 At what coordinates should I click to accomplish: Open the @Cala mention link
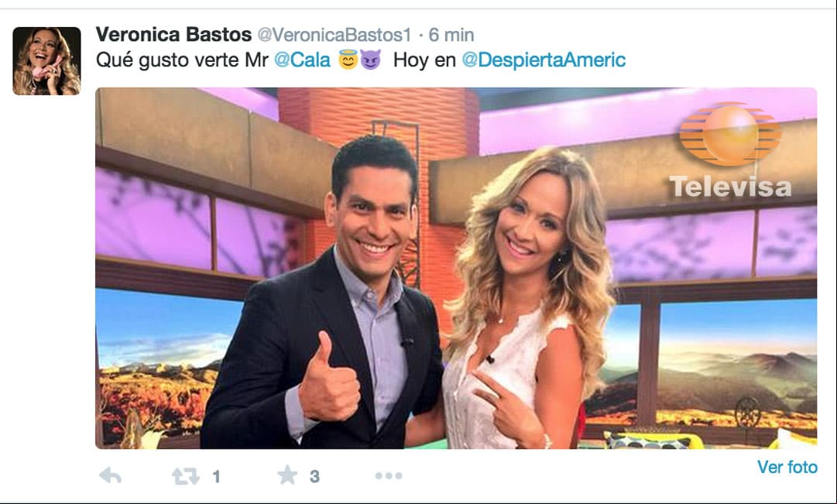click(302, 60)
